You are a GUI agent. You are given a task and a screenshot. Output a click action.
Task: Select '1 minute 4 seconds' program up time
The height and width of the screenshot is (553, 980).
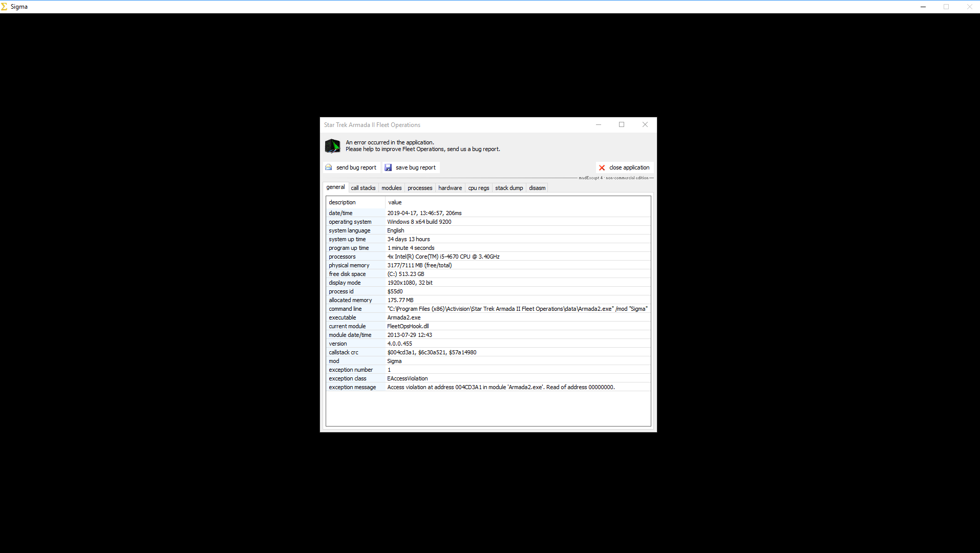coord(411,248)
